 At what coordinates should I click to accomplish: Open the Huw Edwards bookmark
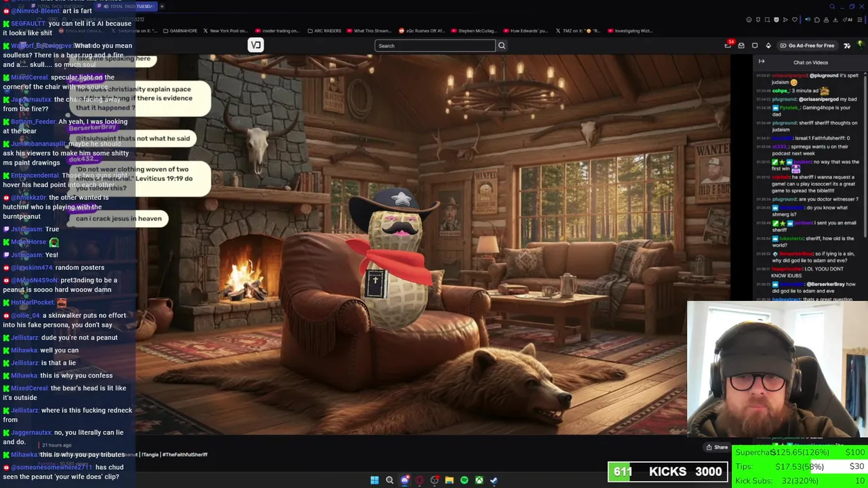(x=525, y=30)
